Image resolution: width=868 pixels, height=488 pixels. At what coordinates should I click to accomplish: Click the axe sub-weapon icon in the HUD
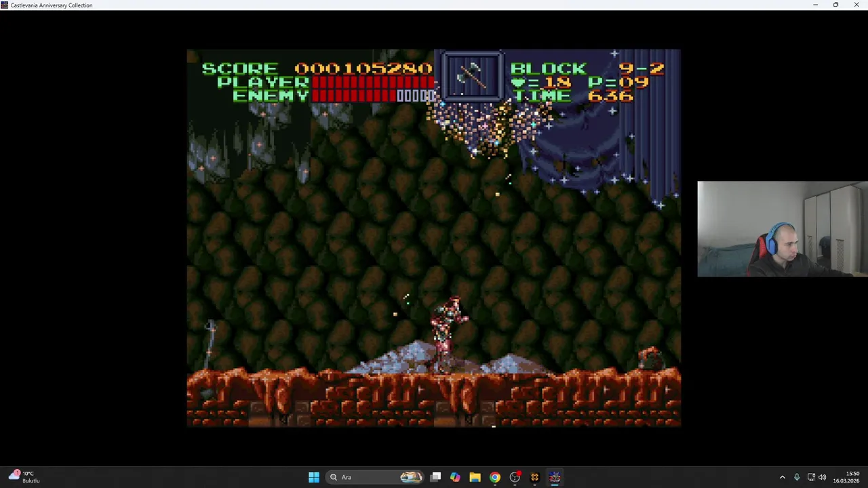pyautogui.click(x=472, y=77)
